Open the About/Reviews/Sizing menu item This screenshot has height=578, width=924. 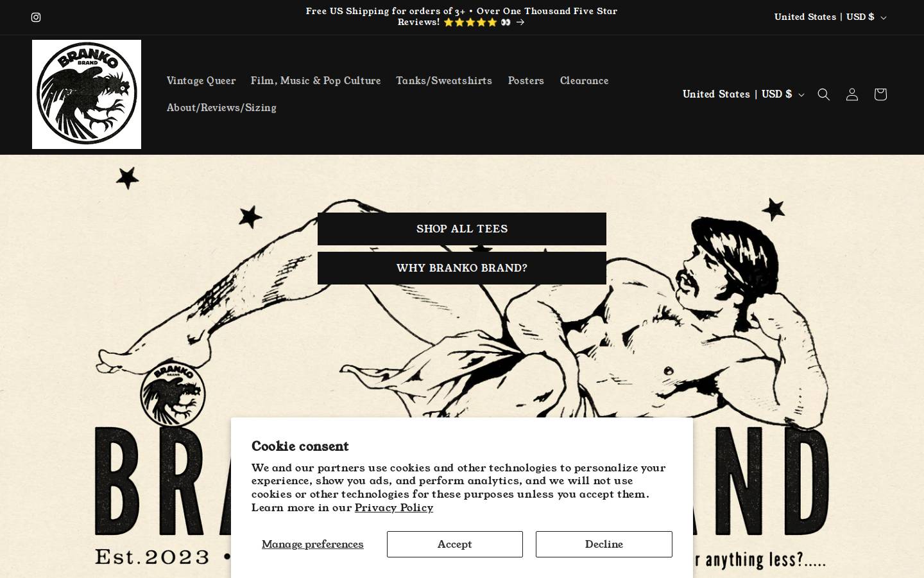click(x=221, y=108)
